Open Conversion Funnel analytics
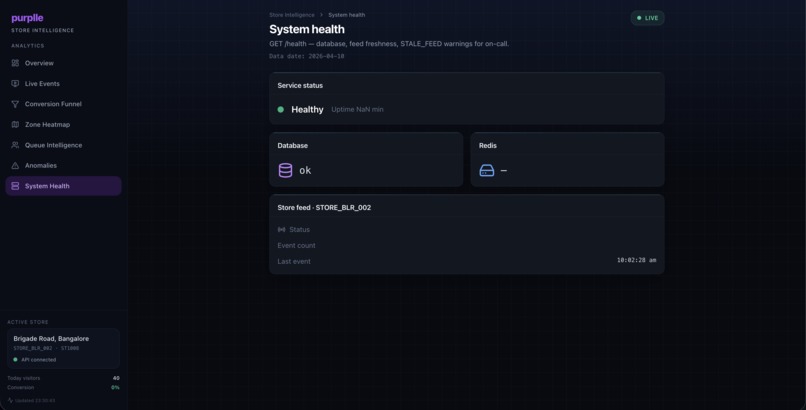The image size is (806, 410). click(x=63, y=104)
